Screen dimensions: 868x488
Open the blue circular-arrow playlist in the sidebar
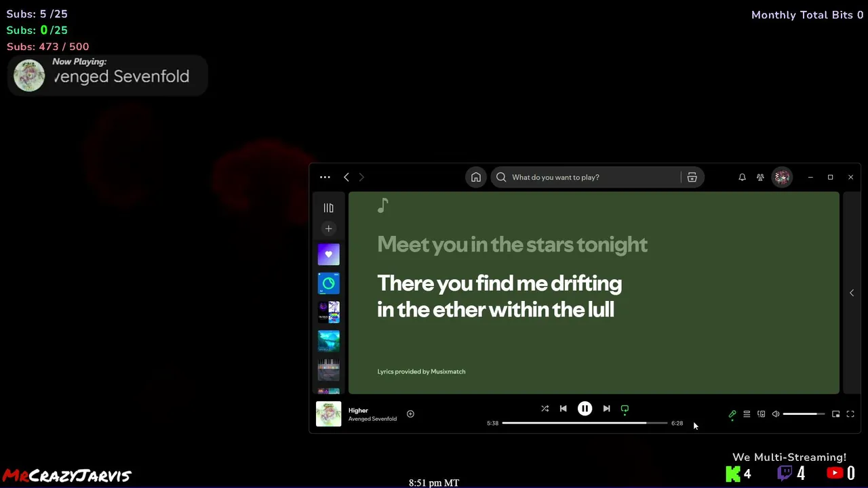point(328,283)
